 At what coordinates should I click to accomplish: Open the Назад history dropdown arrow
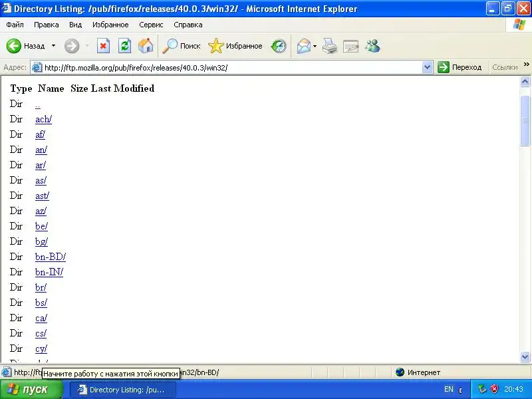point(53,46)
